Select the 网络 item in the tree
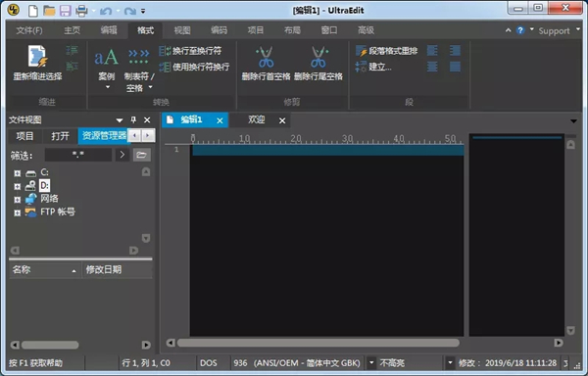The height and width of the screenshot is (376, 588). pos(49,199)
